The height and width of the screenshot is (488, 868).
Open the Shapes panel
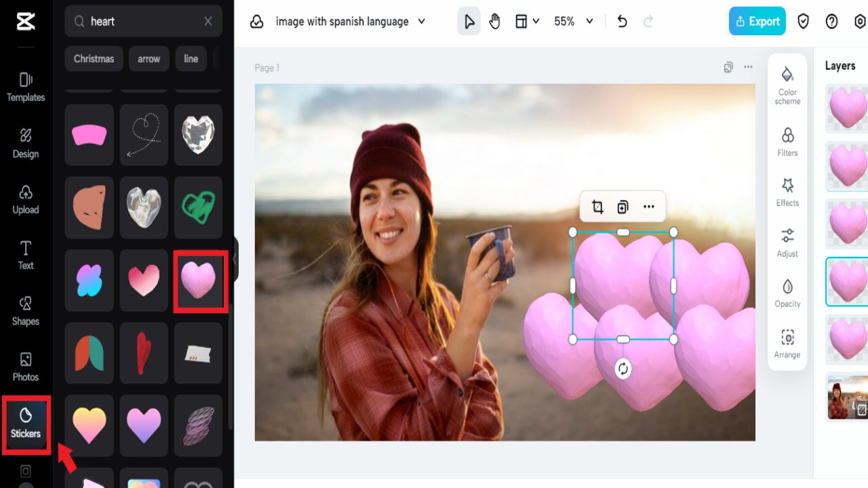26,310
